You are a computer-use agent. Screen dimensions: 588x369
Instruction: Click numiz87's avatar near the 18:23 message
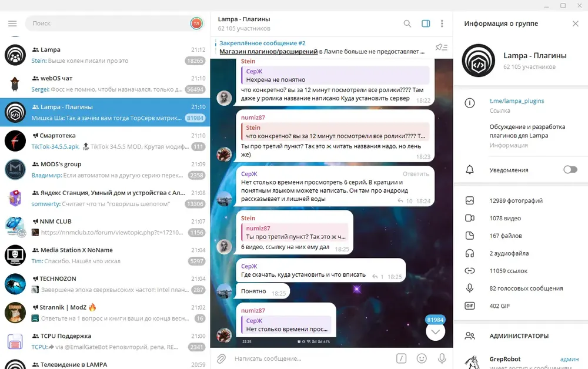224,155
